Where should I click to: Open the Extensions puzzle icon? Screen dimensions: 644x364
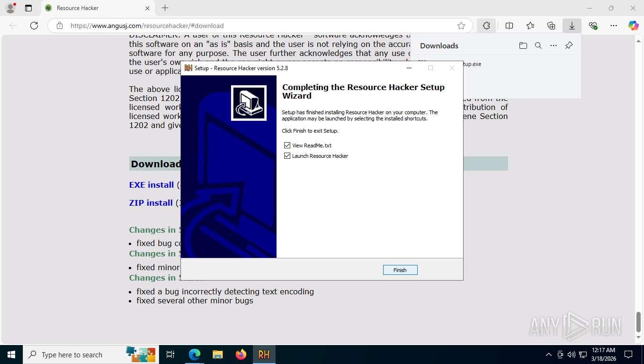coord(486,26)
